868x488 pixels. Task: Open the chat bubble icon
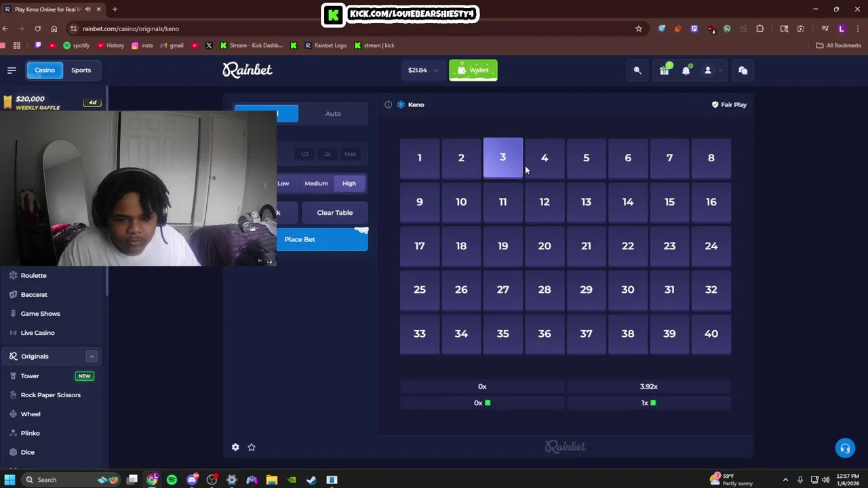743,70
